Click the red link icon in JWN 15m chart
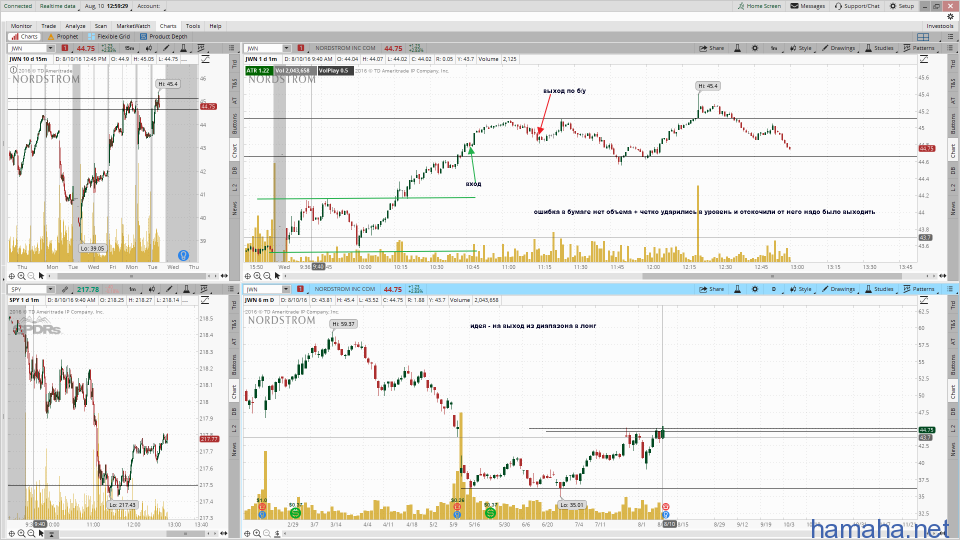Screen dimensions: 960x540 (x=64, y=48)
